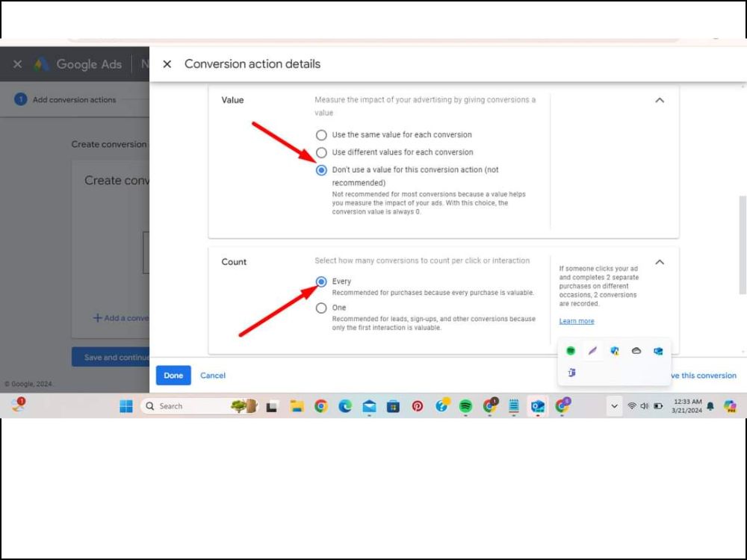Select Don't use a value radio option
The image size is (747, 560).
pyautogui.click(x=321, y=170)
